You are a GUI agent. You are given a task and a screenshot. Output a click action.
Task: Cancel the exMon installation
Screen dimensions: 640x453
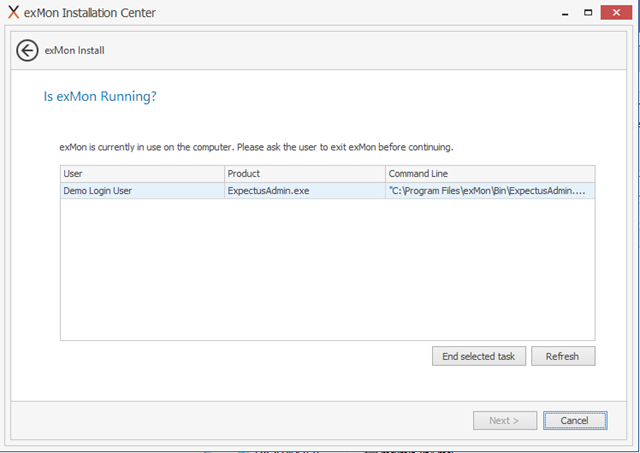click(575, 420)
